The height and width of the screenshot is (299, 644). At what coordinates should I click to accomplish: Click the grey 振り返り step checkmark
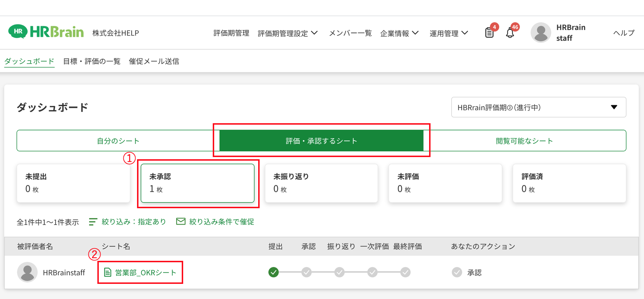click(339, 272)
